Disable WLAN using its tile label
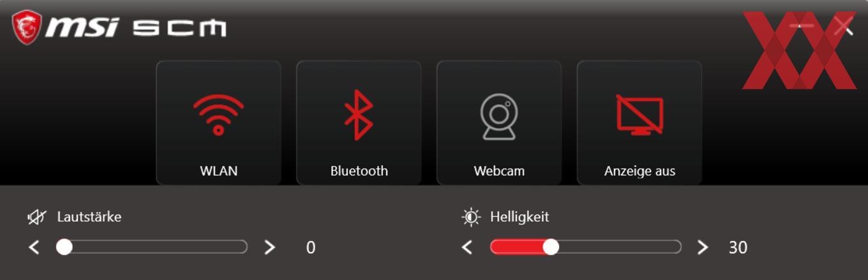 pyautogui.click(x=218, y=171)
